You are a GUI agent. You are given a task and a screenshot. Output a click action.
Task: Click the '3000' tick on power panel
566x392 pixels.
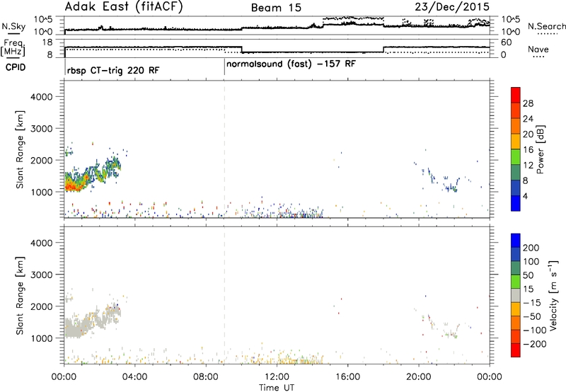pyautogui.click(x=42, y=129)
